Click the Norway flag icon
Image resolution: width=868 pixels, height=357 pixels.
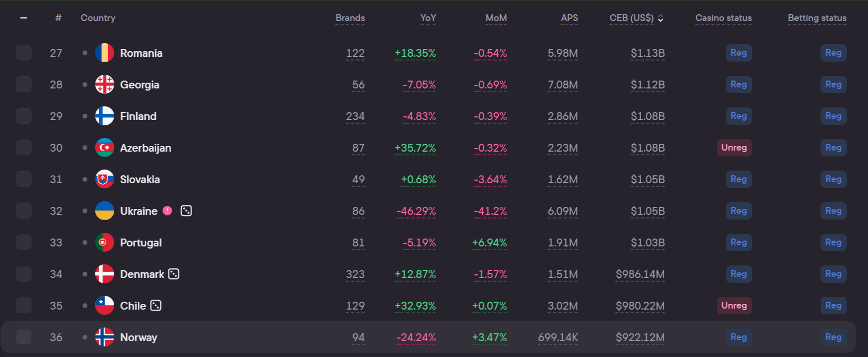click(x=104, y=338)
